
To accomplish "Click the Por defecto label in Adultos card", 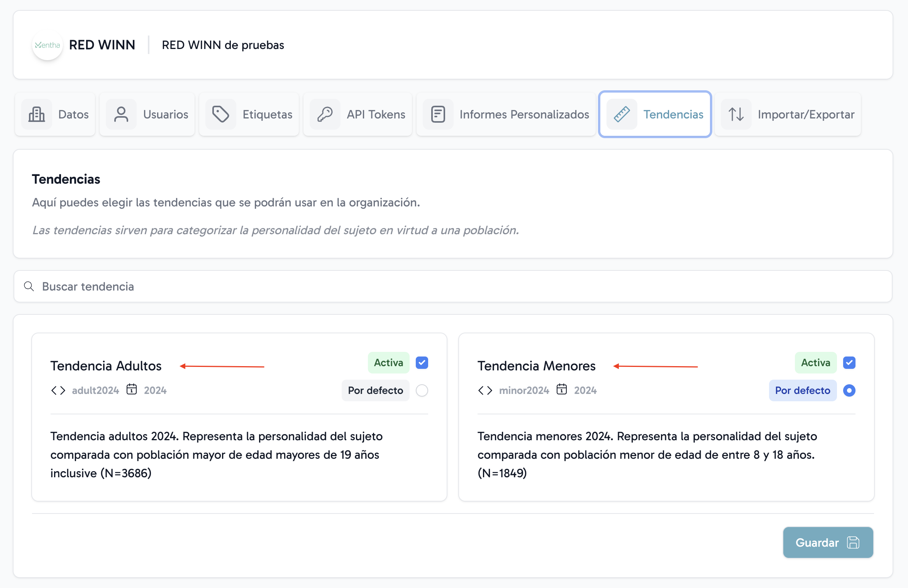I will tap(375, 390).
